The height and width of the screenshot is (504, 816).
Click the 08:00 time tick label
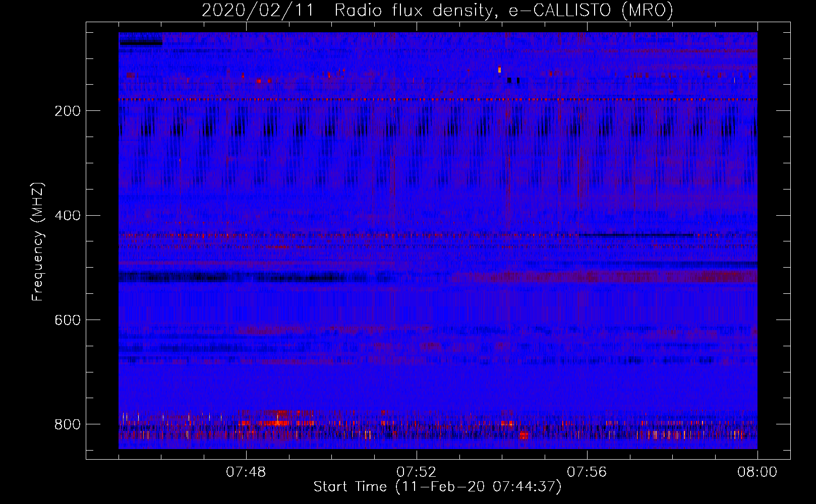(757, 472)
